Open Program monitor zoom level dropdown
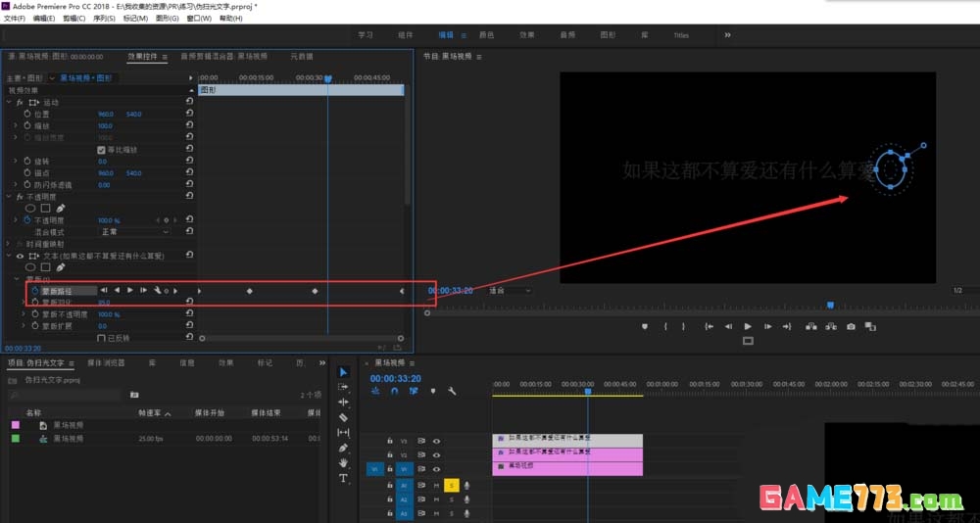The width and height of the screenshot is (980, 523). point(510,291)
